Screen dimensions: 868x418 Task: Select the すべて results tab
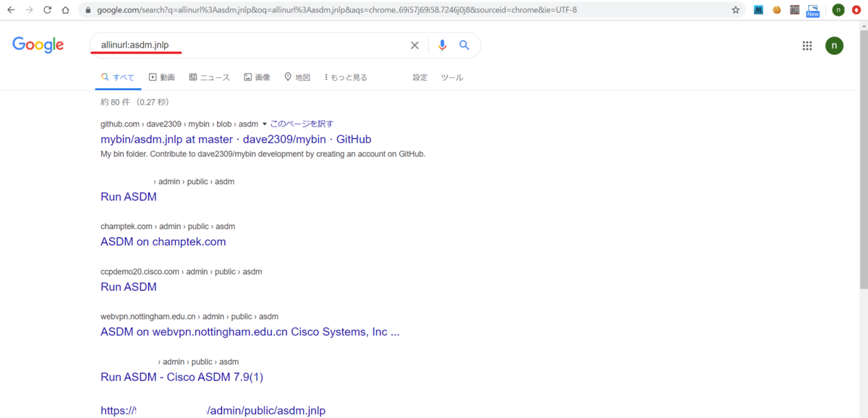(117, 77)
